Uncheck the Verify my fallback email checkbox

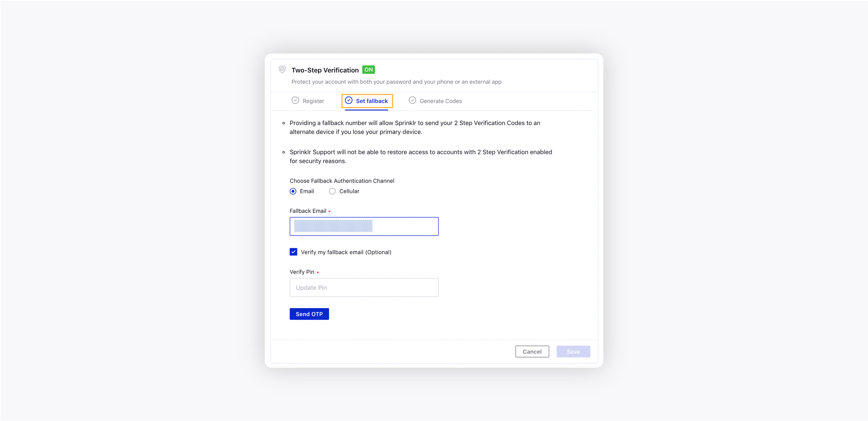click(x=293, y=252)
